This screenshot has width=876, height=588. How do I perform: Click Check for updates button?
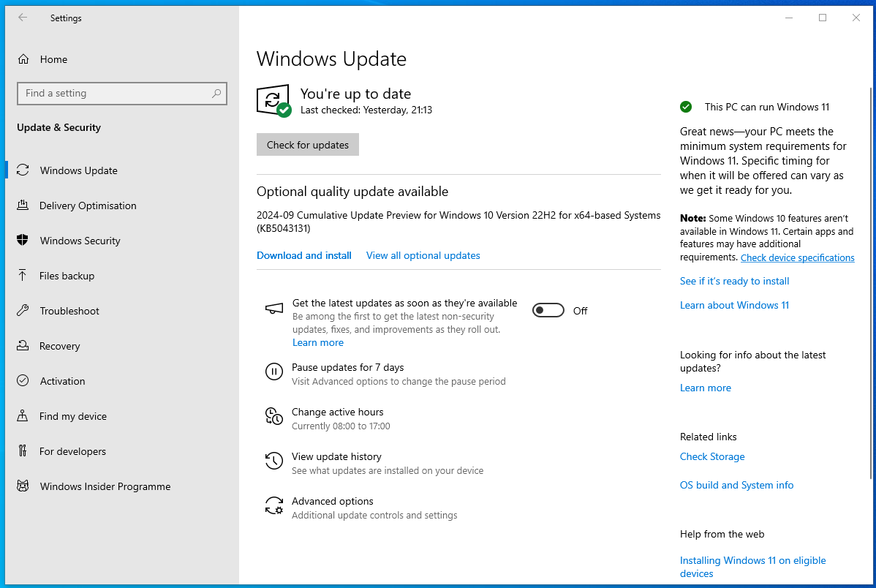(x=308, y=145)
